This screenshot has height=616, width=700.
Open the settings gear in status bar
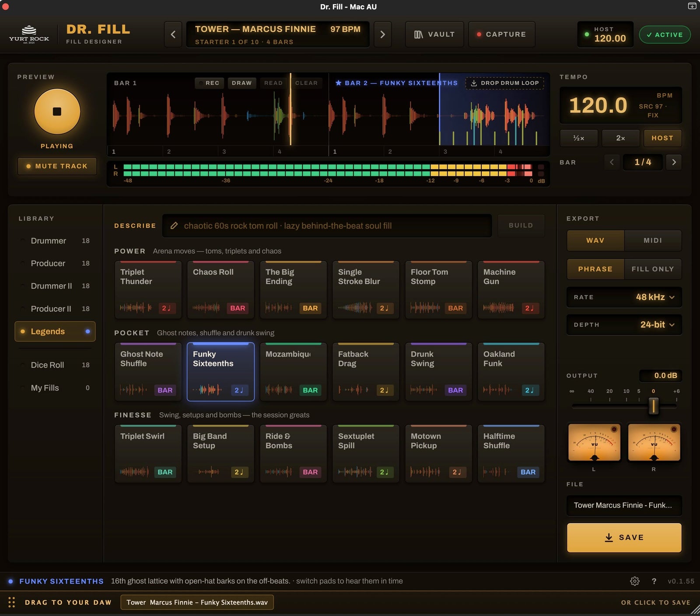point(634,581)
